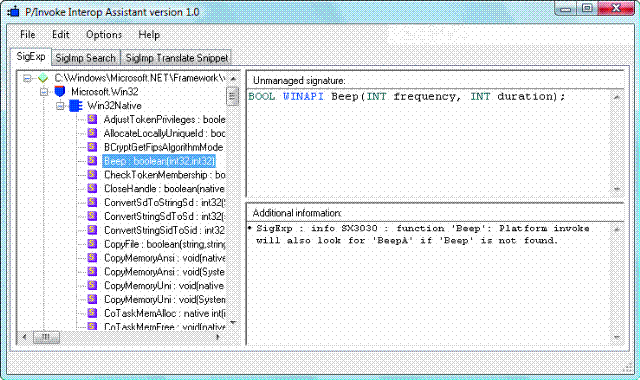This screenshot has height=380, width=640.
Task: Open the Options menu
Action: coord(104,35)
